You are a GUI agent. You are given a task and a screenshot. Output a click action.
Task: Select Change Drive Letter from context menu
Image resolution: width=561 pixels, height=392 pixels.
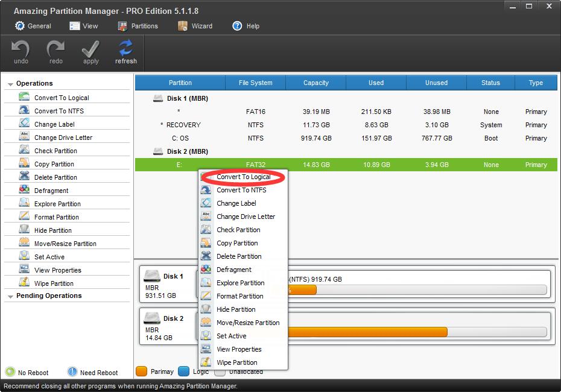[x=243, y=217]
